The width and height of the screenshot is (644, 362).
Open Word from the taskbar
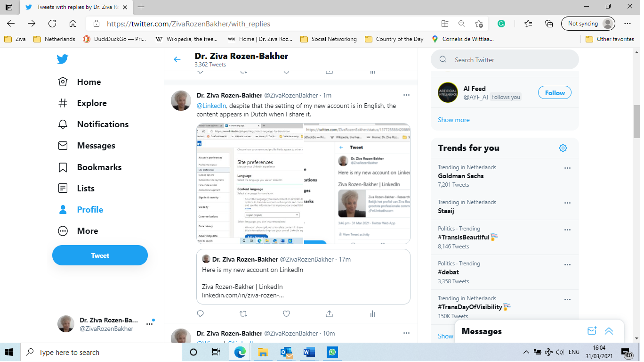tap(309, 352)
